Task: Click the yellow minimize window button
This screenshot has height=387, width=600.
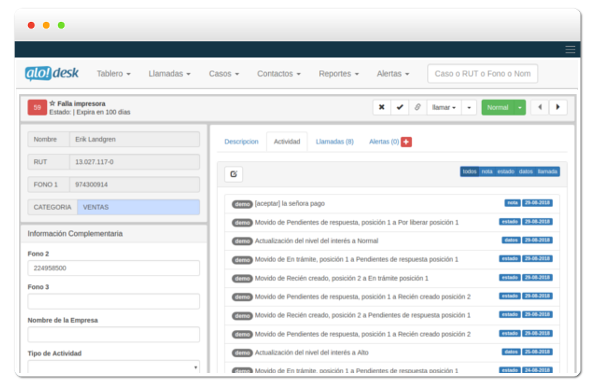Action: pyautogui.click(x=46, y=25)
